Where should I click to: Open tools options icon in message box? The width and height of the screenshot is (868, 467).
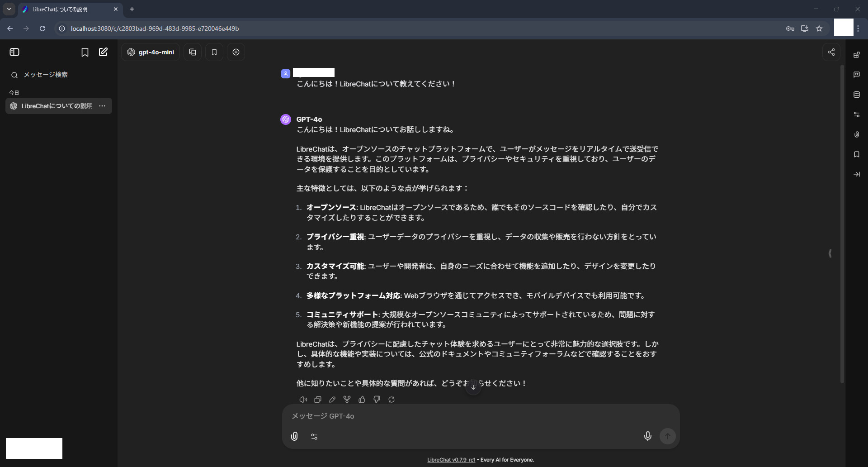coord(314,437)
